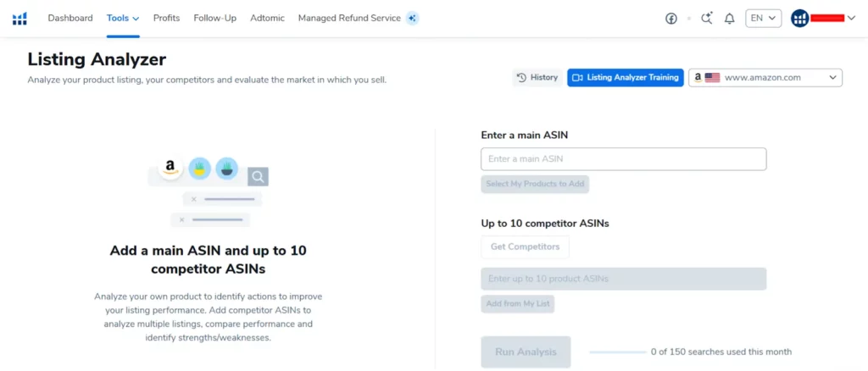868x371 pixels.
Task: Open the www.amazon.com marketplace dropdown
Action: pos(765,78)
